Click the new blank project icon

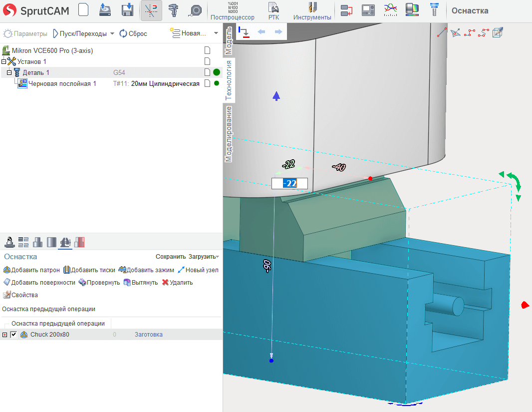click(x=83, y=10)
